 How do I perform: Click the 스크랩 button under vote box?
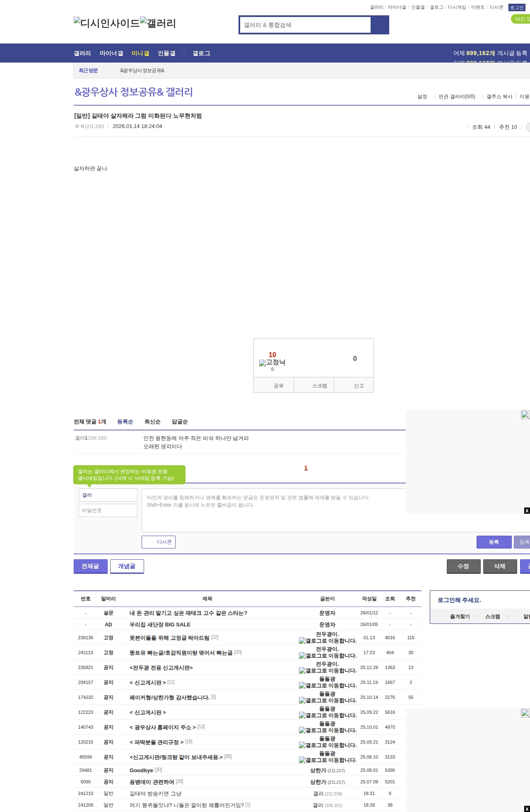pyautogui.click(x=314, y=385)
